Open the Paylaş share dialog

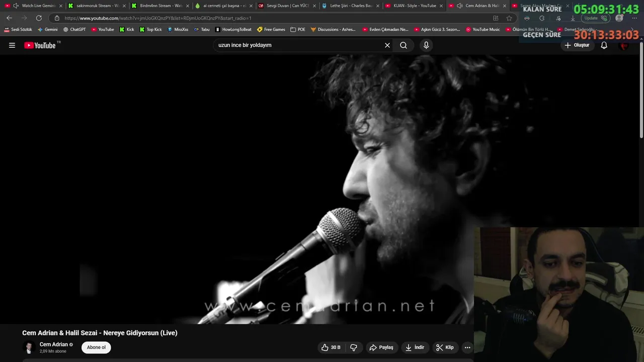pyautogui.click(x=381, y=347)
